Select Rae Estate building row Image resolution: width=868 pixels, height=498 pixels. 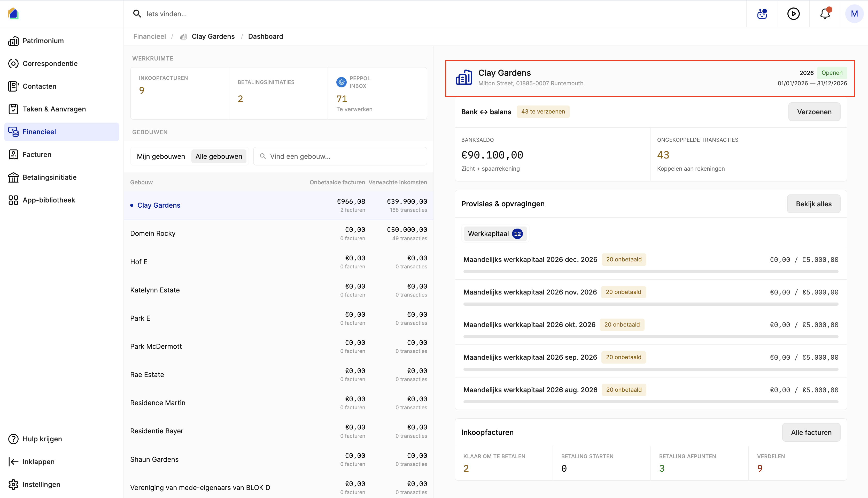coord(278,375)
